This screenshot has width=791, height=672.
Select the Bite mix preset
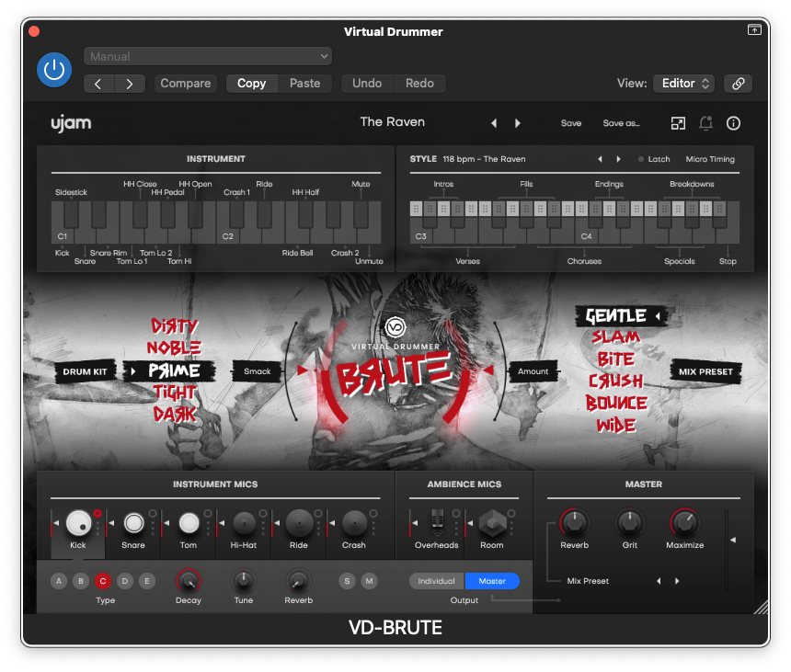[x=615, y=359]
